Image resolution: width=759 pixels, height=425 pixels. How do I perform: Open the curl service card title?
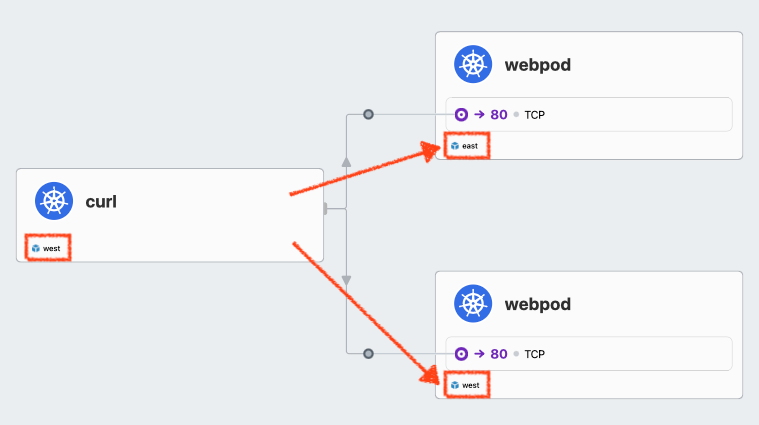[x=101, y=201]
